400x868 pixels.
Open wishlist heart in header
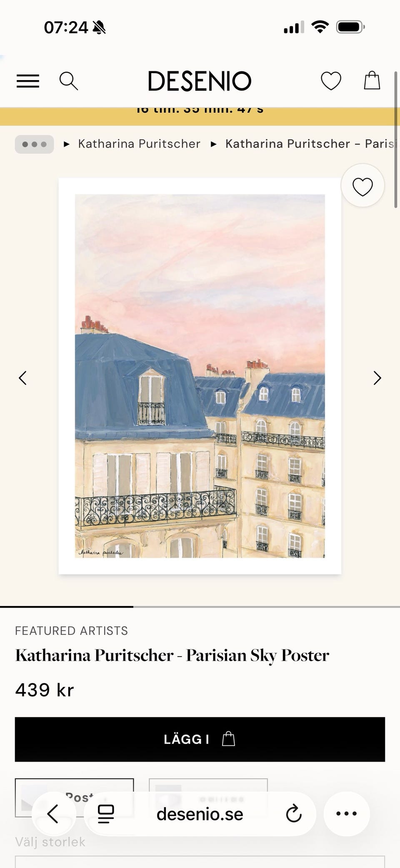click(331, 81)
